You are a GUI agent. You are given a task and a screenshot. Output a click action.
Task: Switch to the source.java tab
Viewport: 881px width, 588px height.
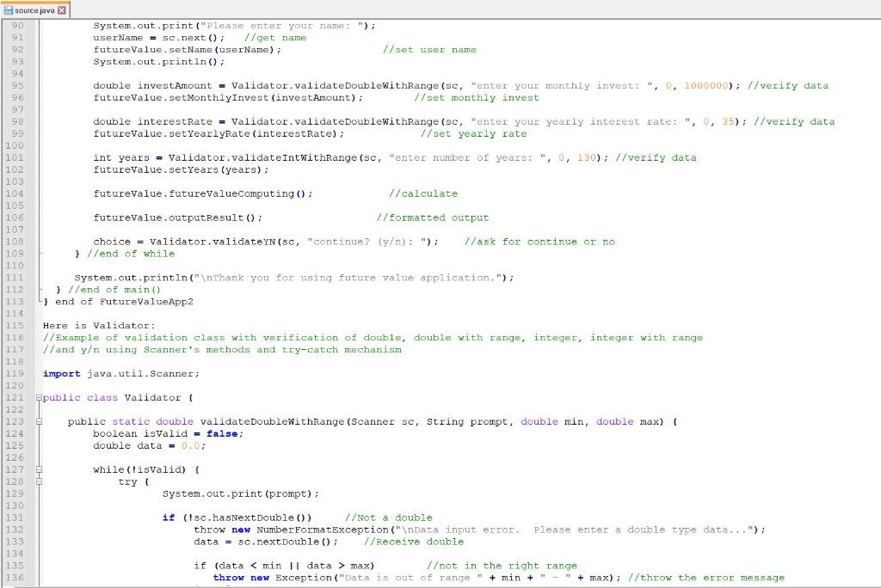(34, 9)
